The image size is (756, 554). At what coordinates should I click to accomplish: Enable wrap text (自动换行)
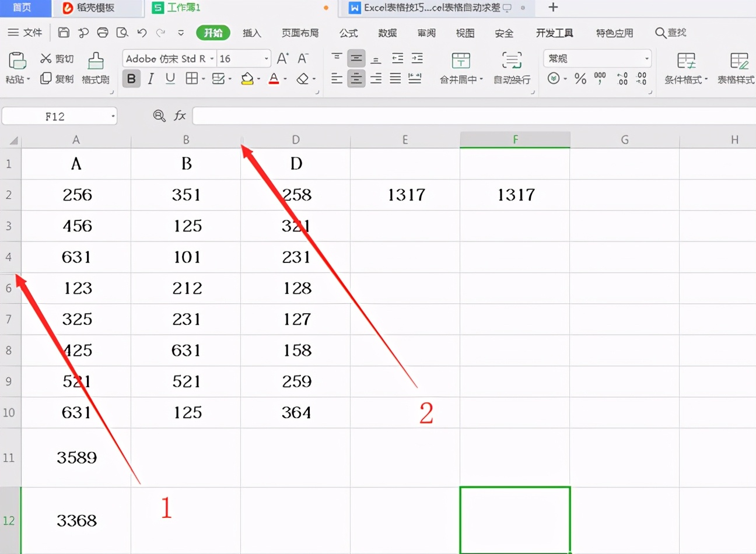511,68
